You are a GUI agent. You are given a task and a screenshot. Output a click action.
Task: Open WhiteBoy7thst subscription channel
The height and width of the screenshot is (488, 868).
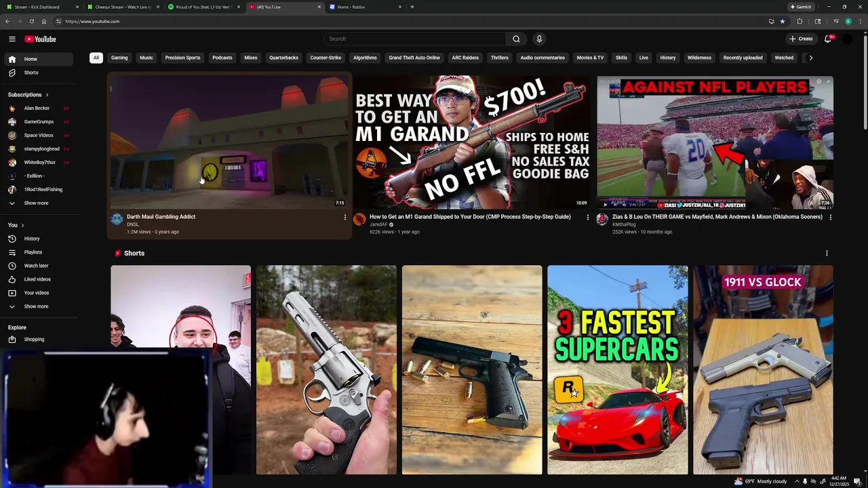[39, 163]
